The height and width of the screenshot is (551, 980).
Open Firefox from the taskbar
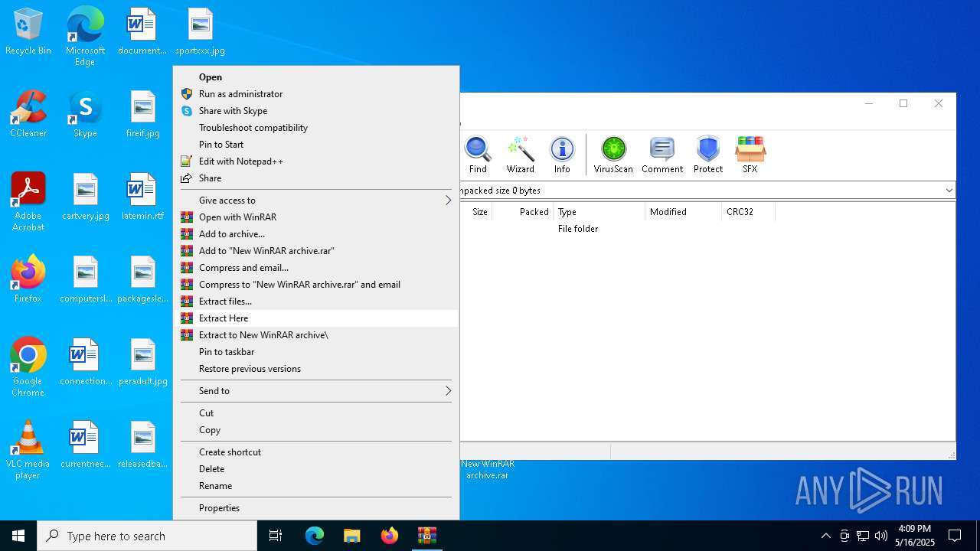coord(390,536)
